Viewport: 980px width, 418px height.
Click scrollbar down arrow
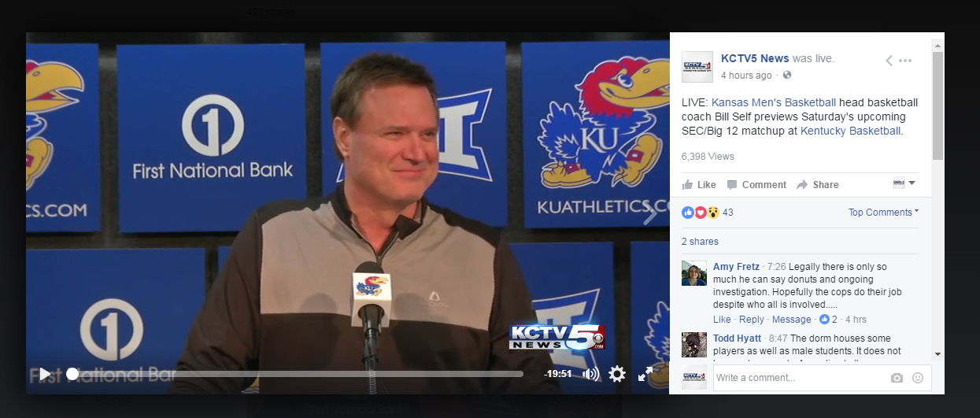[937, 354]
